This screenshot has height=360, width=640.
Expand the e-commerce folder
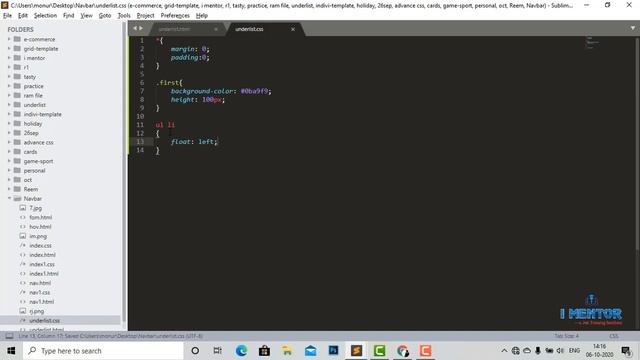coord(9,39)
